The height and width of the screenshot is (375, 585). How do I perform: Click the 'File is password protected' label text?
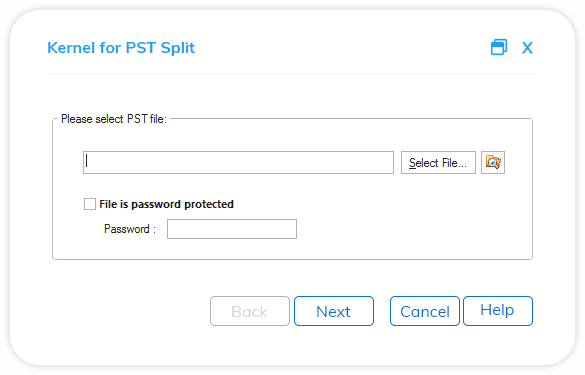tap(166, 204)
